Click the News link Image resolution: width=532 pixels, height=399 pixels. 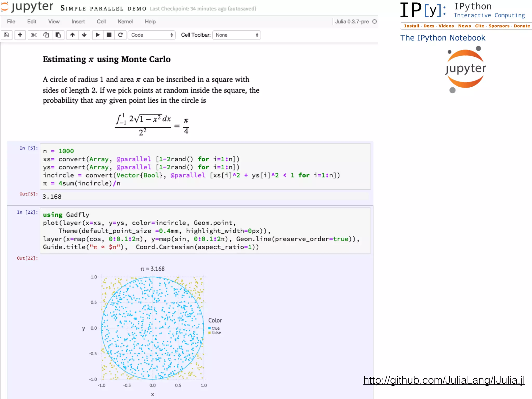[464, 26]
